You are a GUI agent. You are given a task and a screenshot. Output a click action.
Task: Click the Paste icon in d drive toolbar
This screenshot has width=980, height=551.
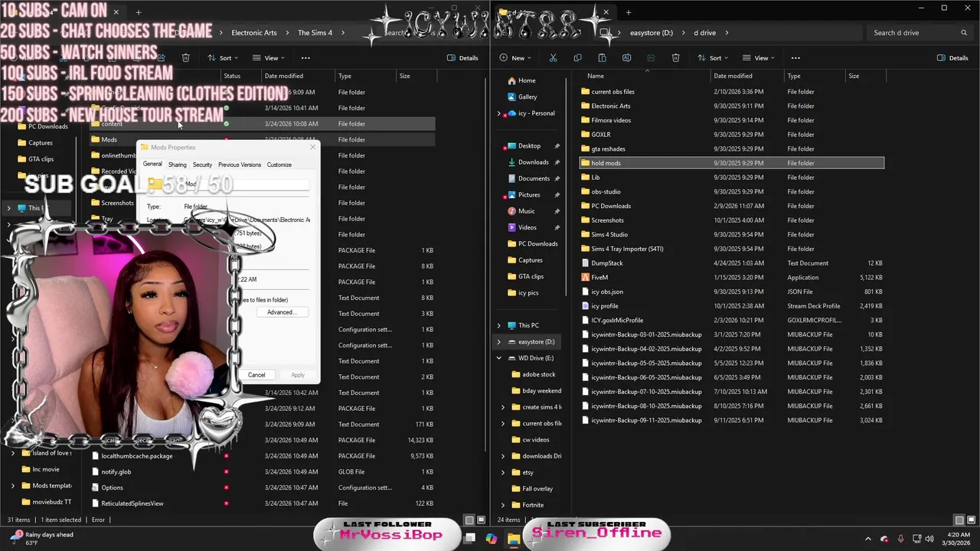click(x=602, y=58)
